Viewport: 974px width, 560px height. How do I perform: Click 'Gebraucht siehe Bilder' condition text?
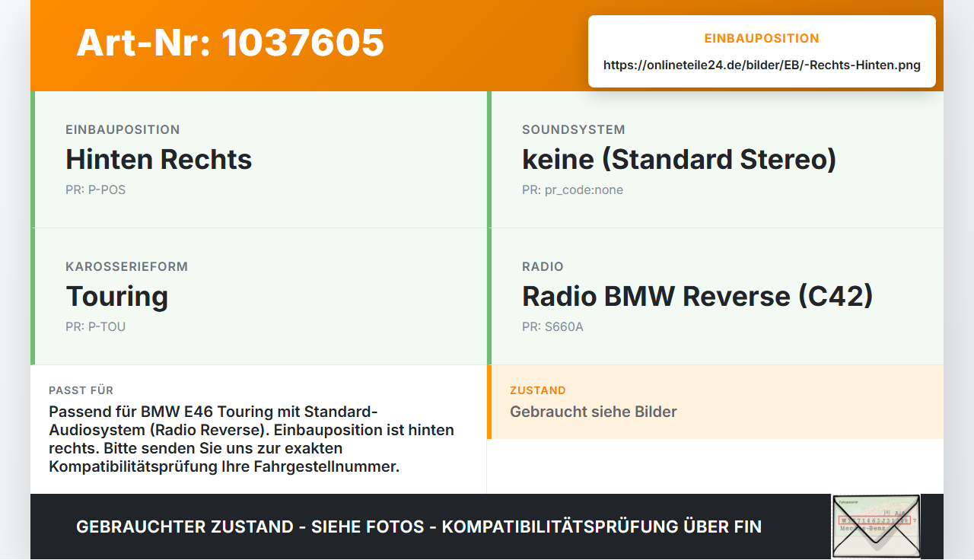(x=594, y=412)
